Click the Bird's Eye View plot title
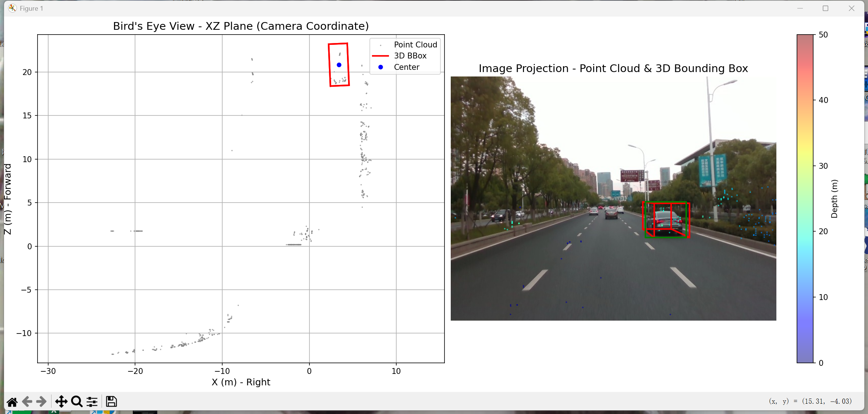This screenshot has width=868, height=414. (x=241, y=26)
